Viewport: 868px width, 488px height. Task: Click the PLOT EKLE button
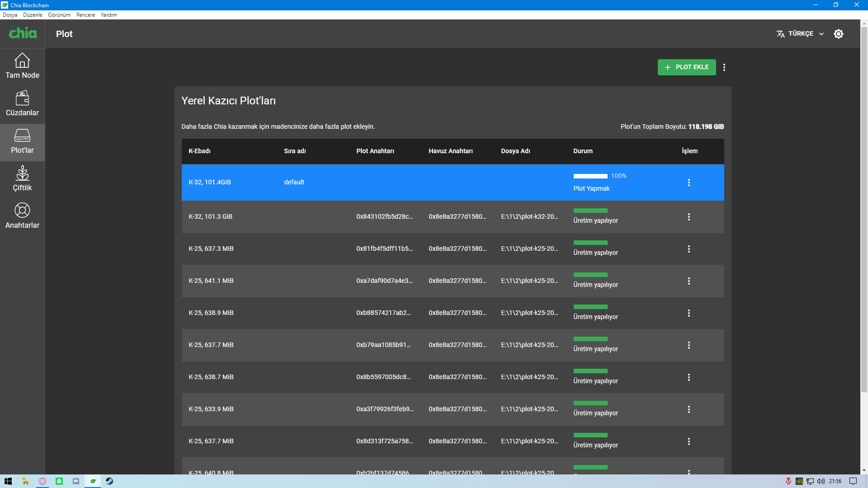point(686,67)
